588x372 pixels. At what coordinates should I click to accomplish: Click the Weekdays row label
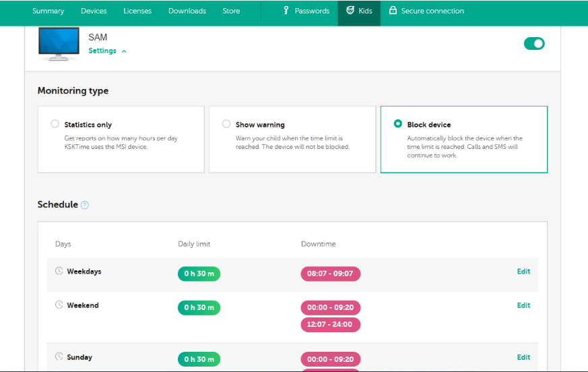tap(84, 272)
